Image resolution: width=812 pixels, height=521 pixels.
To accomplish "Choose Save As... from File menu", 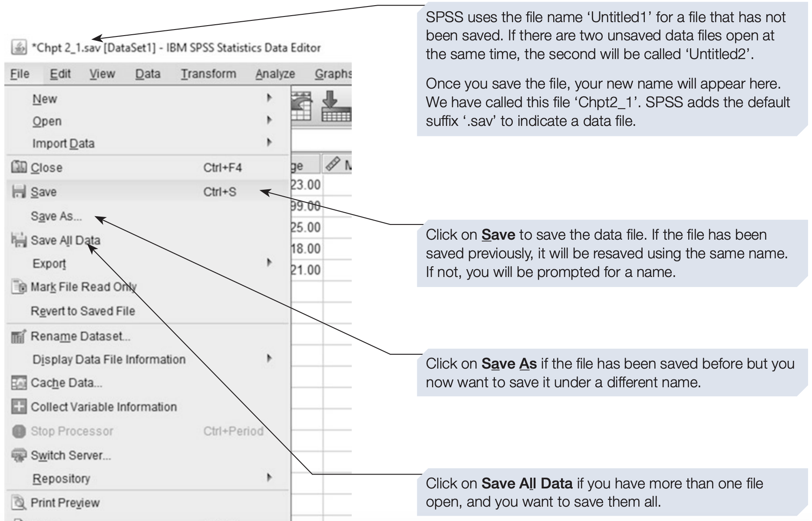I will 56,216.
